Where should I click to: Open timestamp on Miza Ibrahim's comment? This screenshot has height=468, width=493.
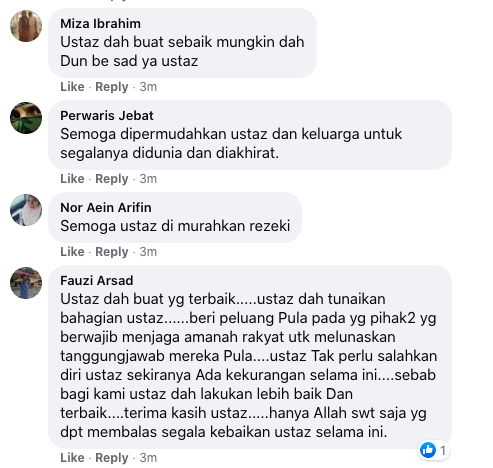tap(148, 87)
